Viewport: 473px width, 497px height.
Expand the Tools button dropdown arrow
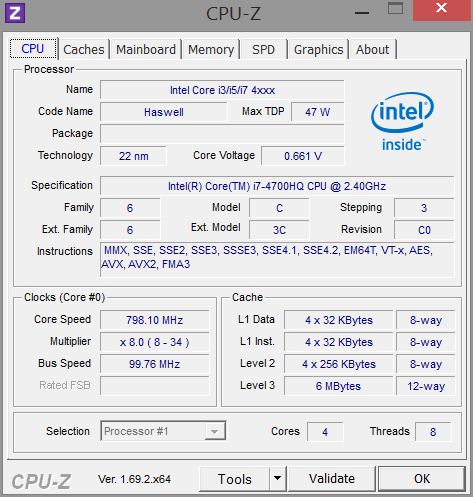277,479
